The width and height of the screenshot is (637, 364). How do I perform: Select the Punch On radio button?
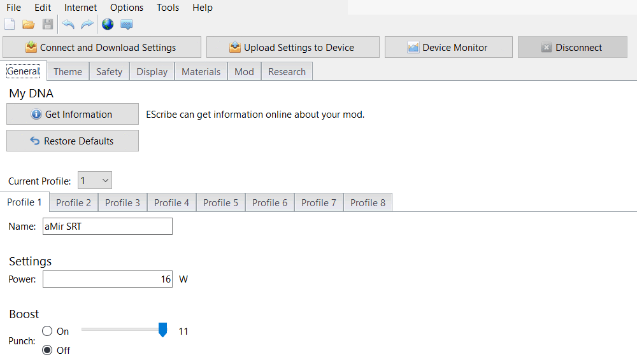47,332
